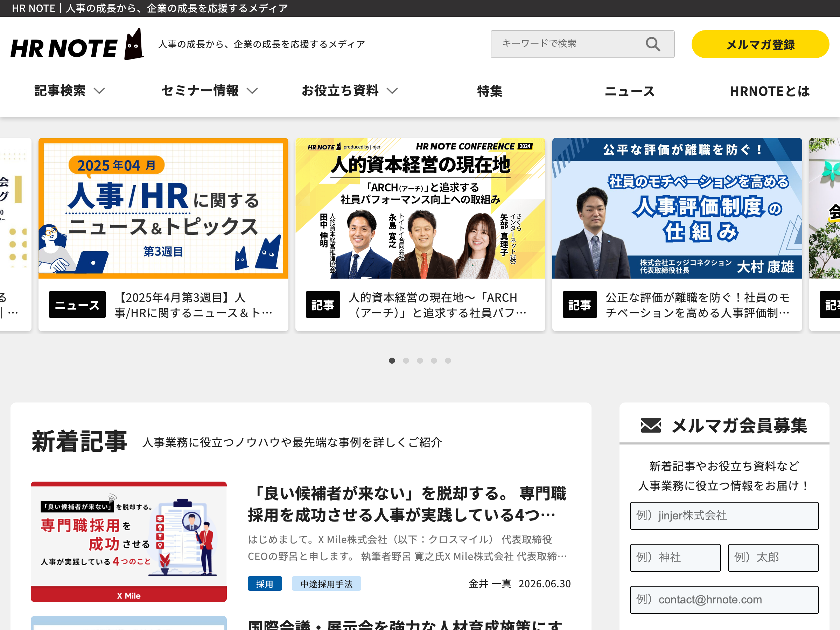Open 人的資本経営の現在地～「ARCH article title
The width and height of the screenshot is (840, 630).
click(437, 305)
